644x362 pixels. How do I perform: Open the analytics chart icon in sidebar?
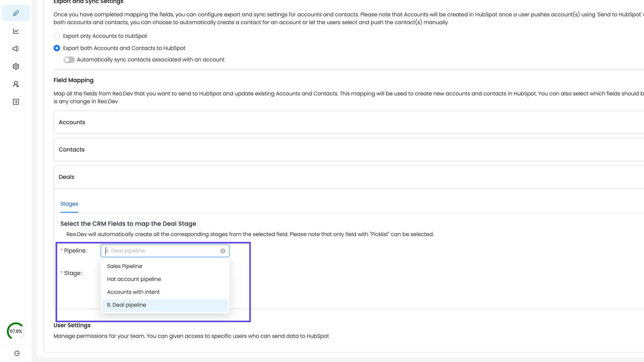point(16,31)
